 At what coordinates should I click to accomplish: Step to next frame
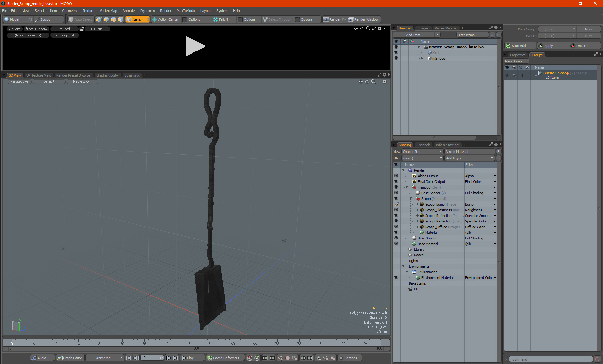tap(168, 358)
